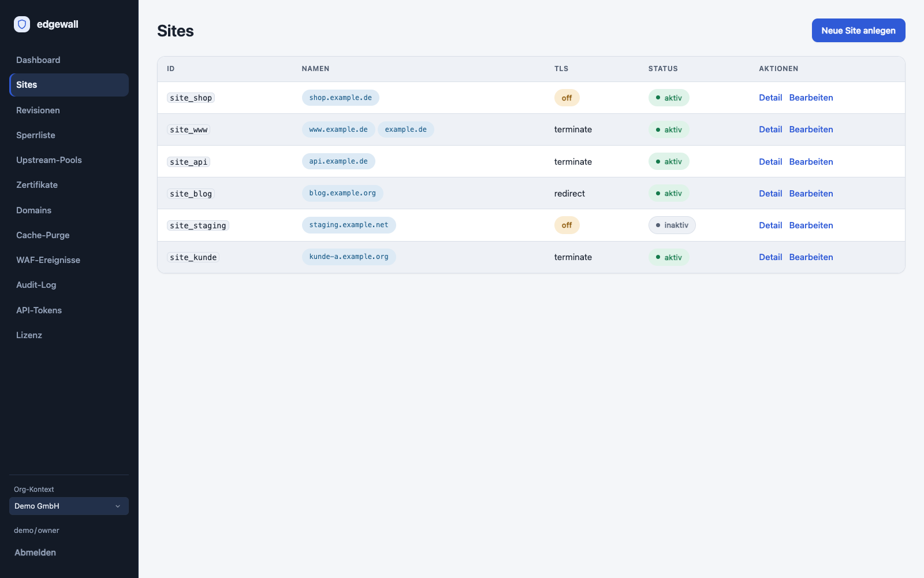Click terminate TLS value for site_kunde
This screenshot has height=578, width=924.
coord(573,257)
